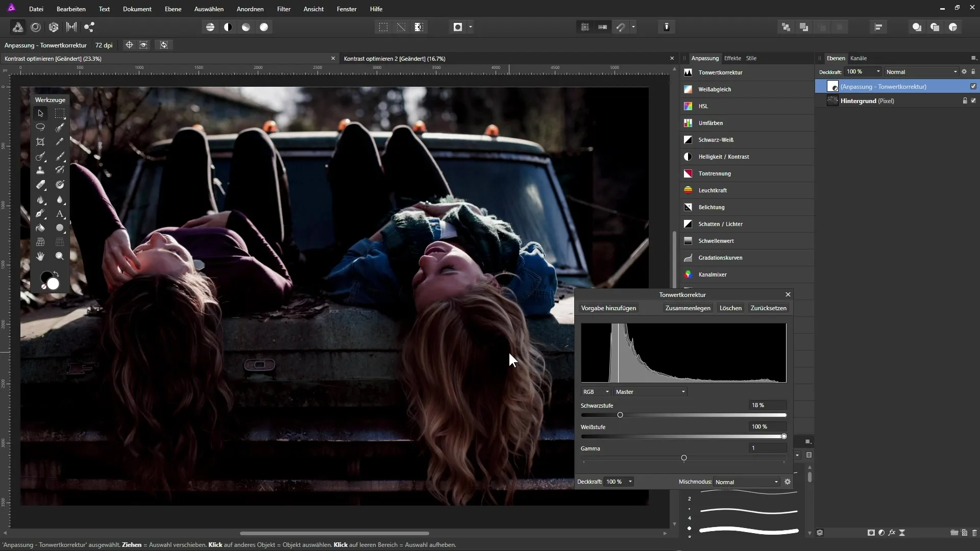Switch to the Effekte tab
The image size is (980, 551).
coord(732,58)
